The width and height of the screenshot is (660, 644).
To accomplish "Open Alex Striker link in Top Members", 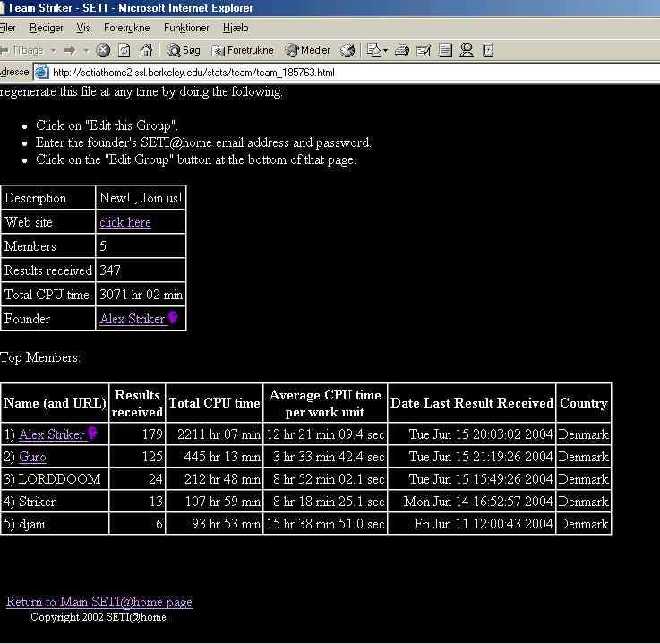I will tap(51, 434).
